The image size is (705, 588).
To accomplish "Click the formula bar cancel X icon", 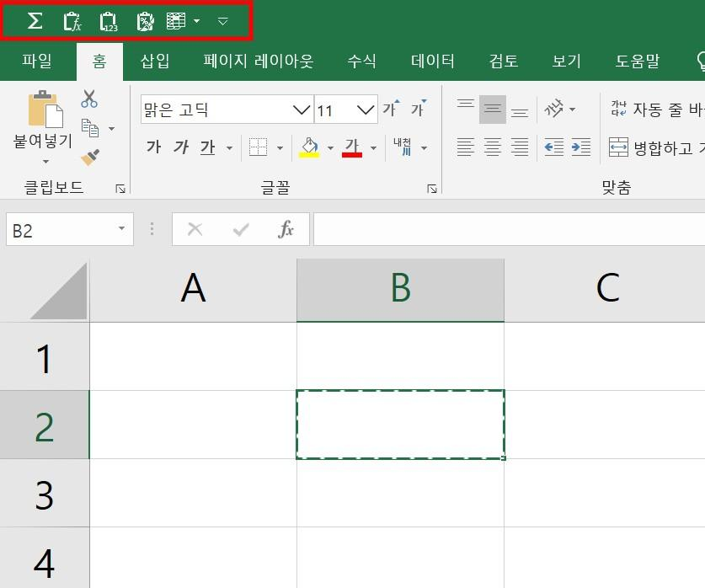I will click(195, 229).
